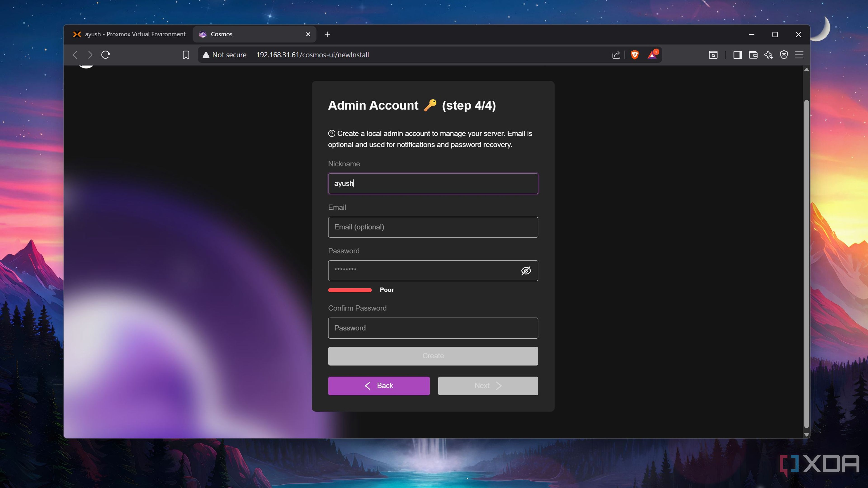The image size is (868, 488).
Task: Click the Create button
Action: point(433,356)
